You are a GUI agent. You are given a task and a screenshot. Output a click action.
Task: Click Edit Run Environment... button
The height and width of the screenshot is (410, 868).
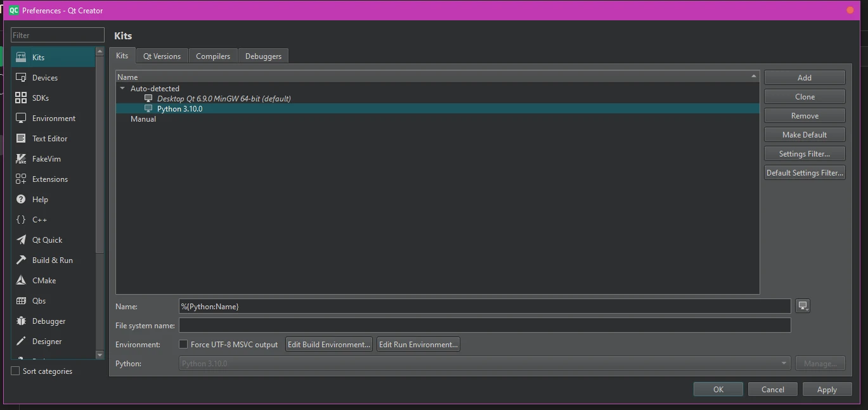[x=418, y=344]
